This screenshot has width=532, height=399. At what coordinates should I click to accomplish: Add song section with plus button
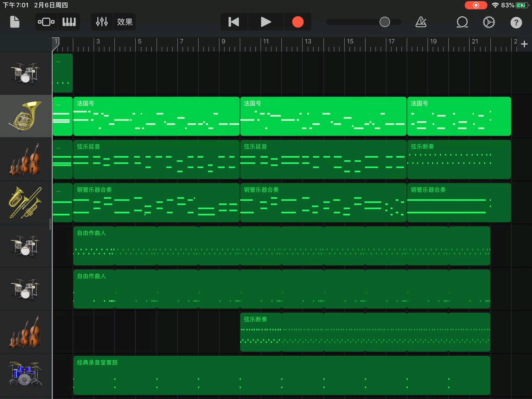(524, 44)
